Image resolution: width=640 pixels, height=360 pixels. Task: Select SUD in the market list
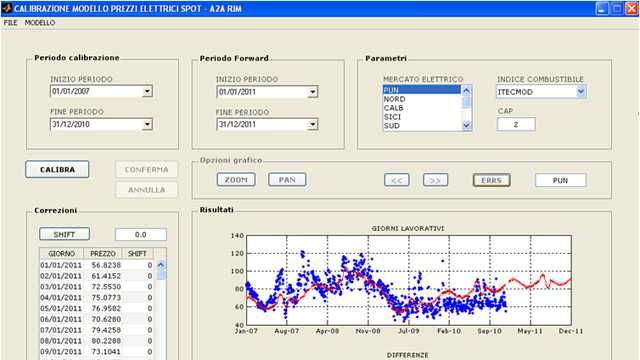422,126
